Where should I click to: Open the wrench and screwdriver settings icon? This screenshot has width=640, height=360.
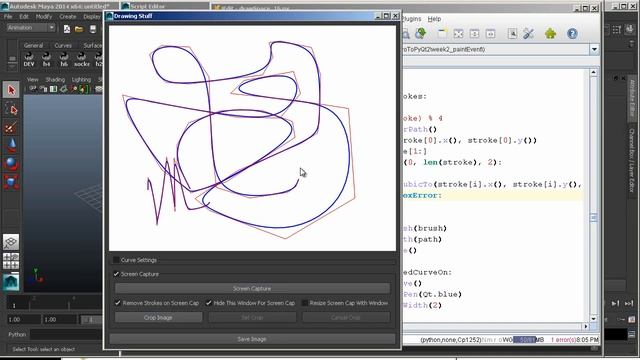[x=529, y=33]
